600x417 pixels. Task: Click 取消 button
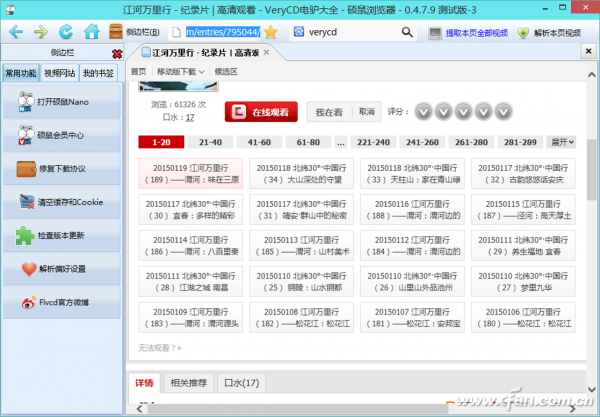click(x=367, y=112)
